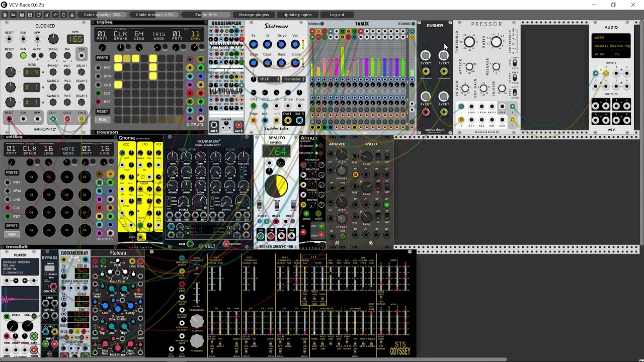644x362 pixels.
Task: Click the OUTPUT jack on Trummor
Action: click(226, 244)
